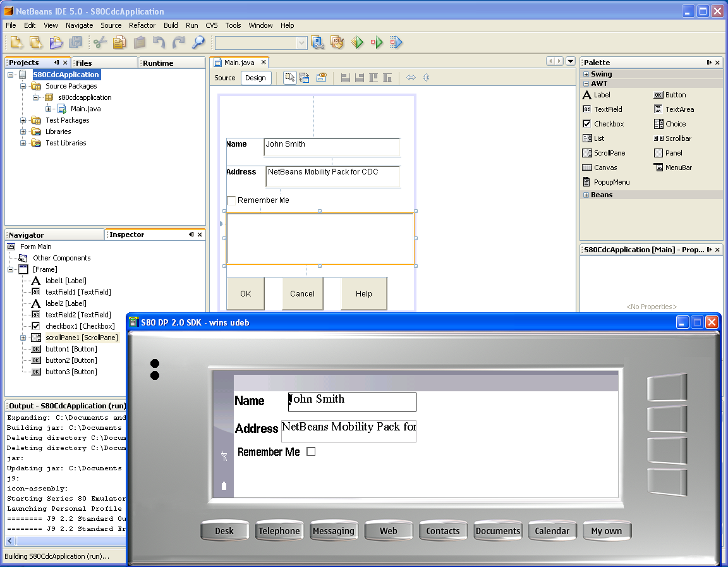Pick the Panel component from palette
The image size is (728, 567).
tap(668, 153)
